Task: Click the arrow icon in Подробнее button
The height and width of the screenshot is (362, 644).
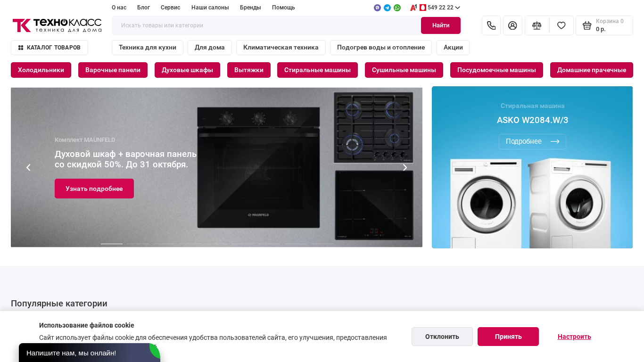Action: tap(555, 141)
